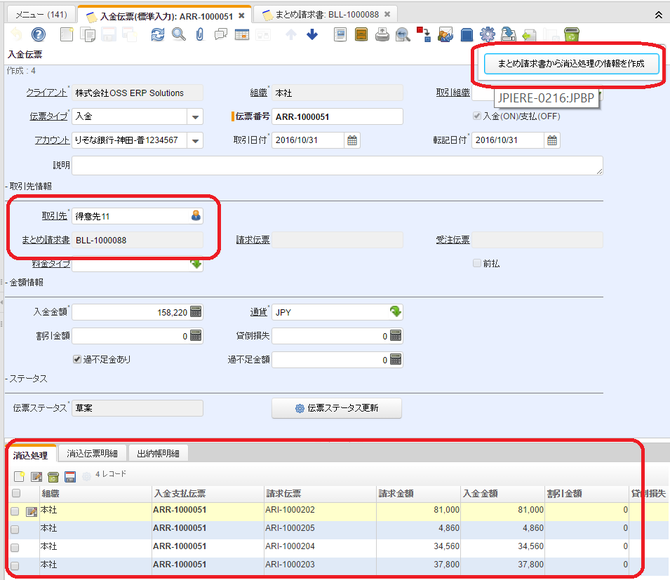This screenshot has width=670, height=580.
Task: Print the document with the printer icon
Action: pos(382,35)
